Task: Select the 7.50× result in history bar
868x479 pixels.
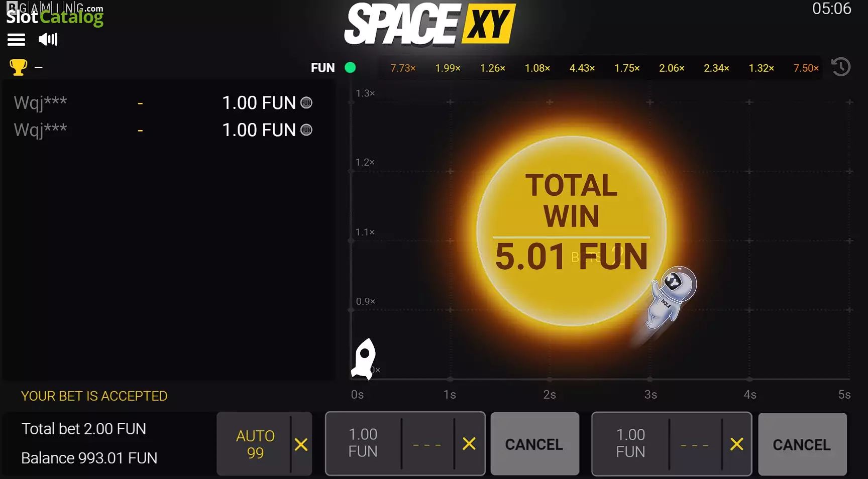Action: pos(806,68)
